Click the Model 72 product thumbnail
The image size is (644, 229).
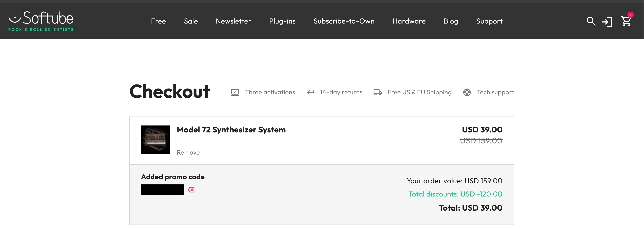click(155, 140)
